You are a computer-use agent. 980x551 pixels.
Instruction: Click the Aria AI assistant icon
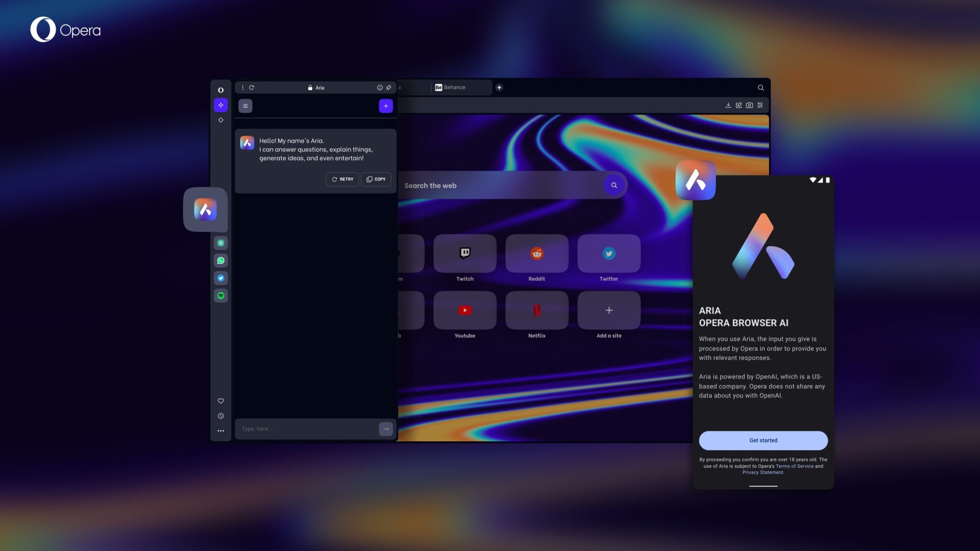(205, 209)
